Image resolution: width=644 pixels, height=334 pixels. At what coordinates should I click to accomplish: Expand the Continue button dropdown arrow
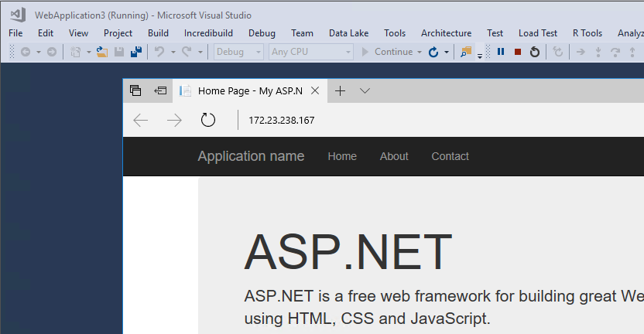tap(420, 52)
